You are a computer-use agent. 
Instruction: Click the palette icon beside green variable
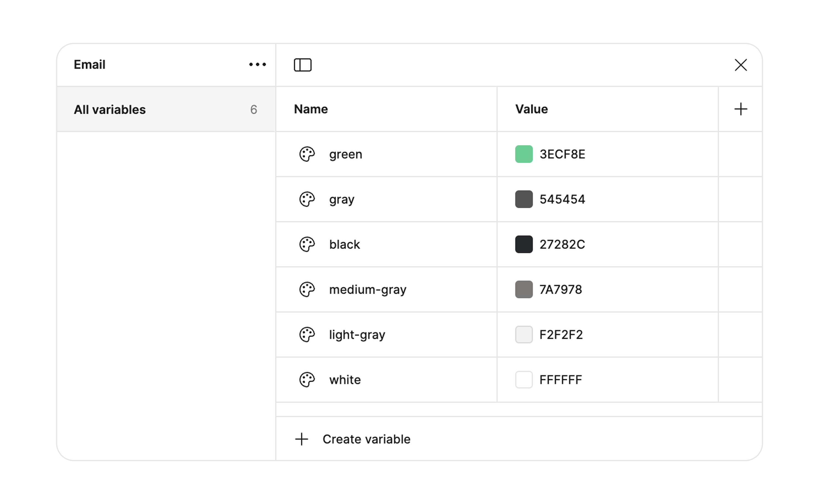(307, 154)
